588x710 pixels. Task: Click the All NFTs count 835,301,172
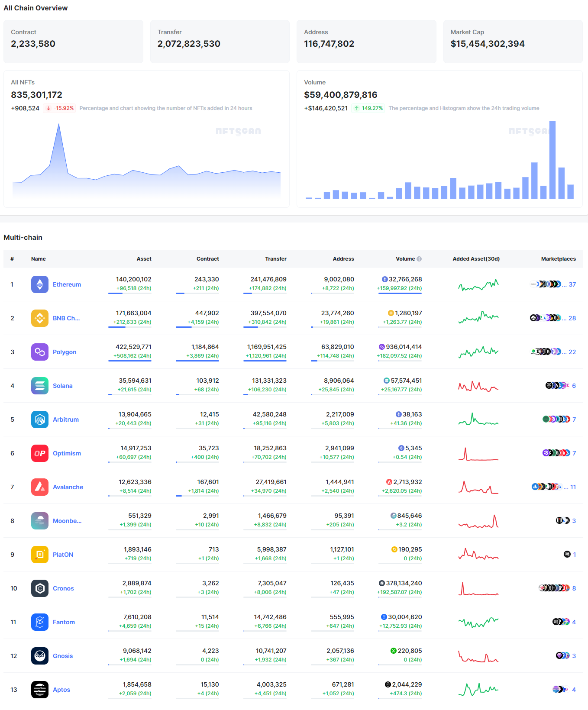tap(37, 95)
